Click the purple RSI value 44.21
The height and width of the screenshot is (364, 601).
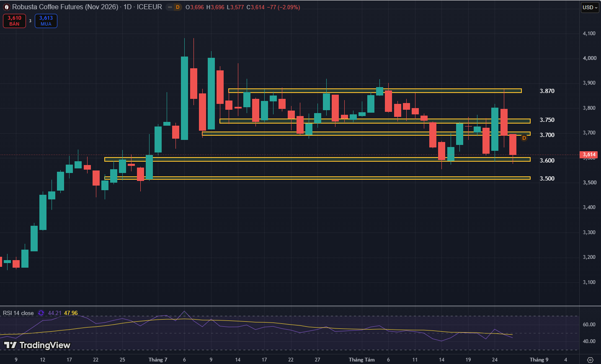55,313
